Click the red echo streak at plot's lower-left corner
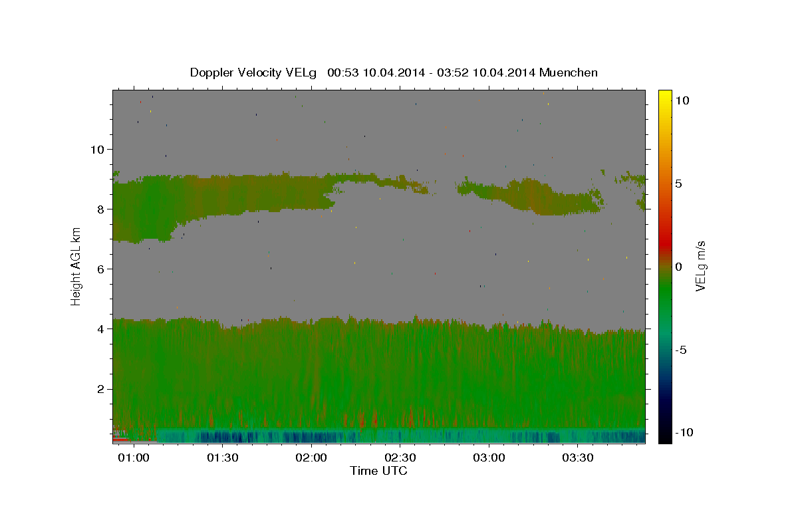Image resolution: width=798 pixels, height=532 pixels. [121, 440]
